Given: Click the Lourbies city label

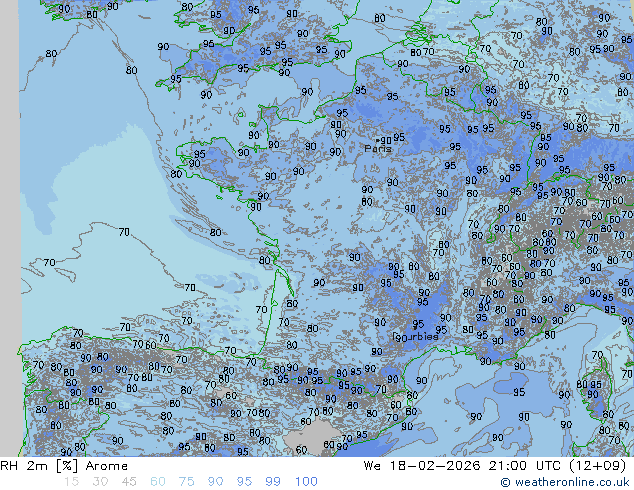Looking at the screenshot, I should pos(416,336).
